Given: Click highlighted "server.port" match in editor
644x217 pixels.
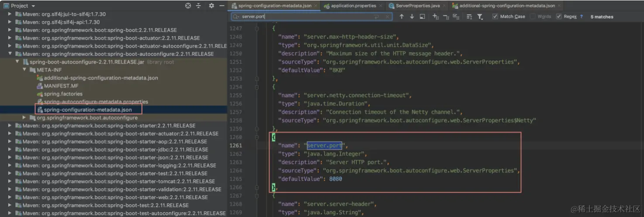Looking at the screenshot, I should tap(324, 145).
